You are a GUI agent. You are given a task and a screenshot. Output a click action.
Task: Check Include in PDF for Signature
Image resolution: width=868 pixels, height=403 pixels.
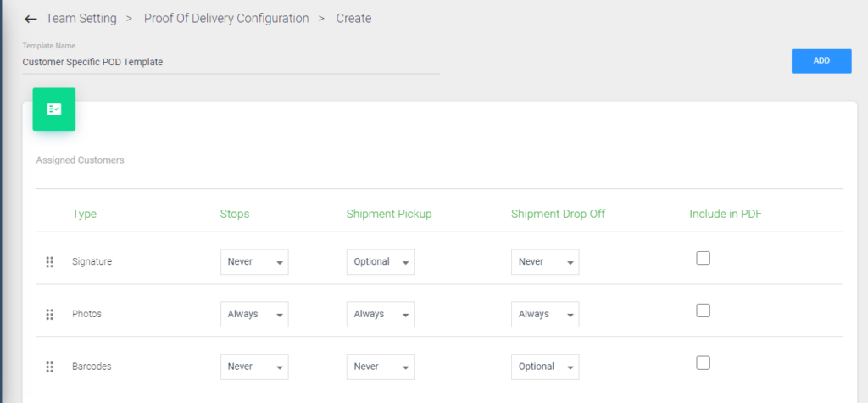coord(703,258)
